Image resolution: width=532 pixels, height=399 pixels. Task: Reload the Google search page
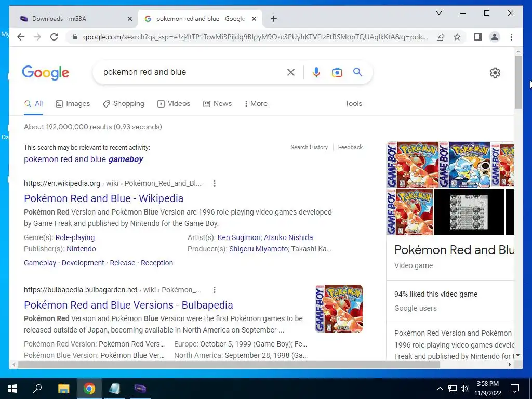tap(54, 37)
